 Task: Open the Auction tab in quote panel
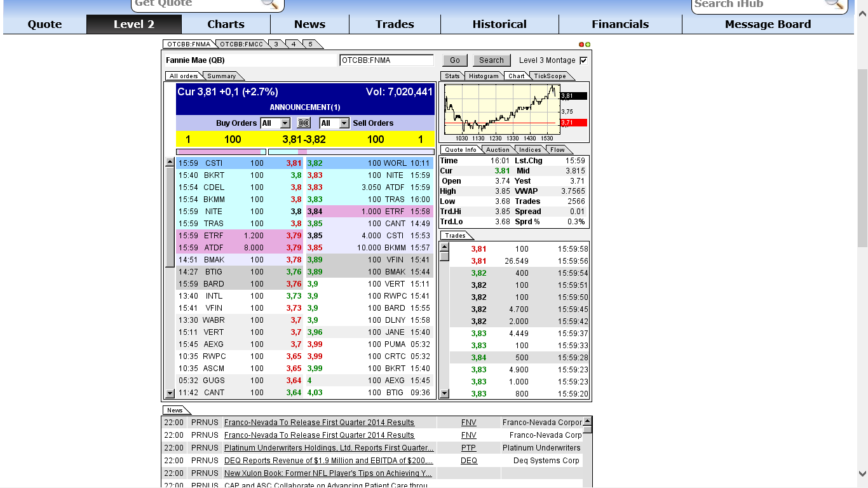[498, 149]
